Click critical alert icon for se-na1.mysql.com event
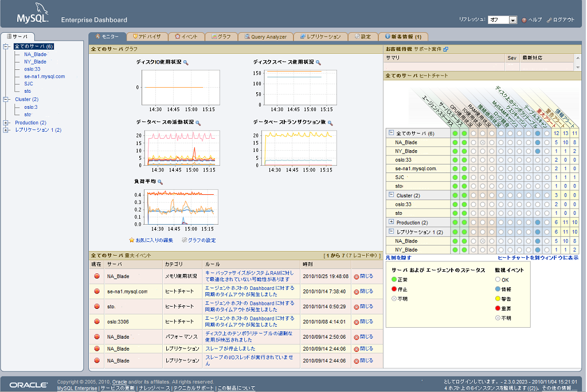The image size is (587, 392). 97,291
